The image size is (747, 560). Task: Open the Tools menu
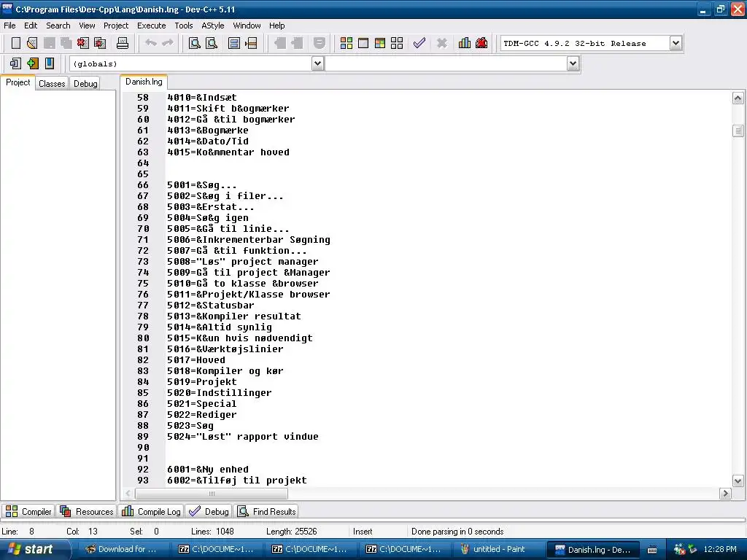pos(183,26)
